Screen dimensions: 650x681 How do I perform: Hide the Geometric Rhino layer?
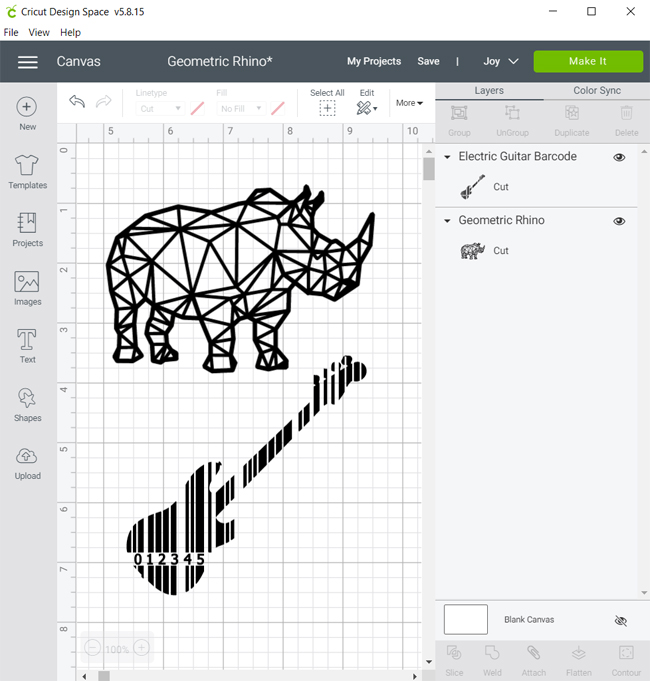(x=619, y=221)
